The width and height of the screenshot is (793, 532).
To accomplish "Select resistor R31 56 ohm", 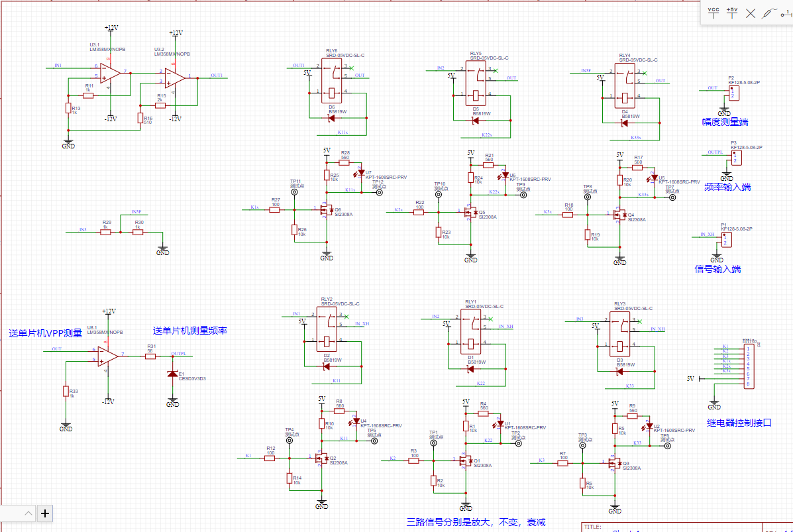I will click(x=150, y=356).
